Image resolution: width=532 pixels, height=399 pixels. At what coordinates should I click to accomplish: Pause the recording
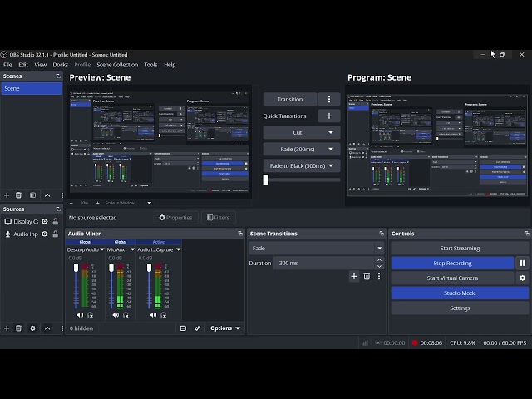[x=523, y=263]
